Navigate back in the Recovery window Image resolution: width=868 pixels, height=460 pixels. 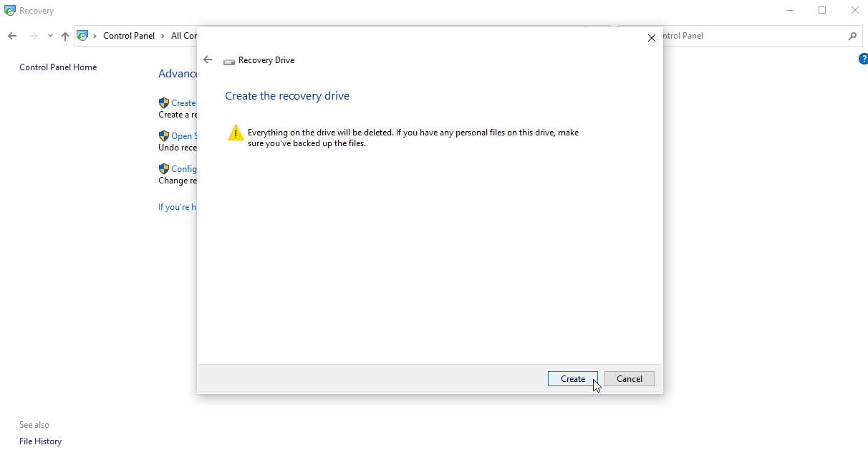pos(12,36)
